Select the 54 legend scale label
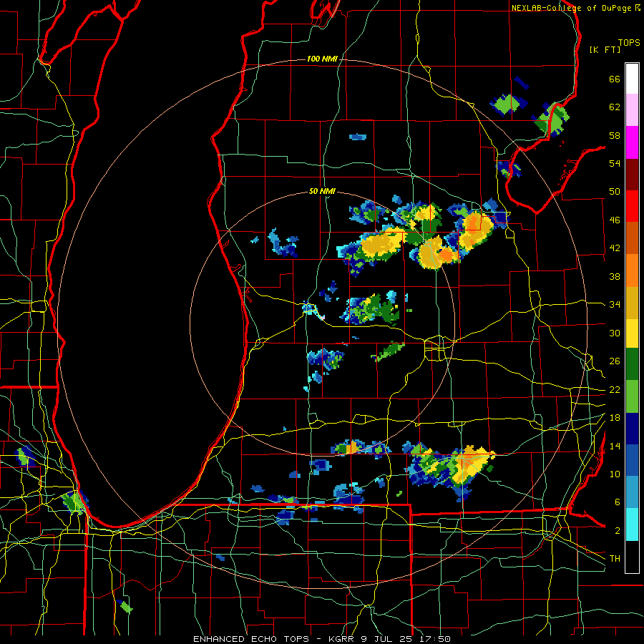This screenshot has height=644, width=644. (615, 163)
